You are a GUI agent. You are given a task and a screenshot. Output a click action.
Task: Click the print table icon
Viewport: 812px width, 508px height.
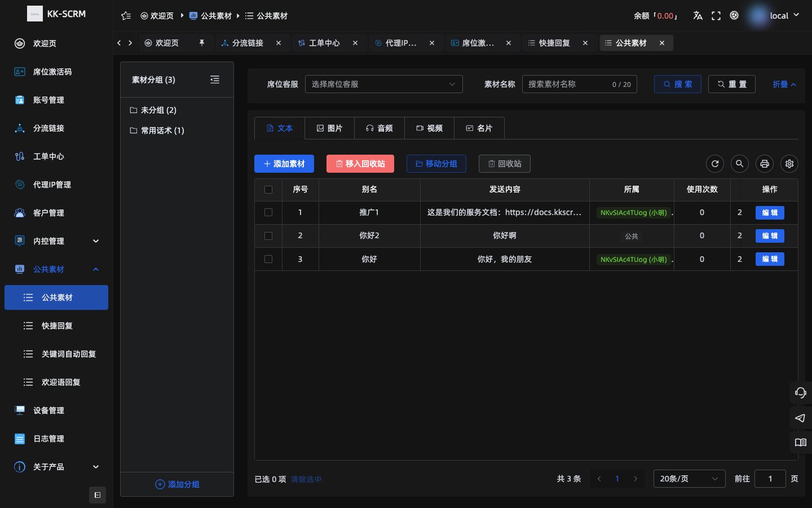pyautogui.click(x=765, y=164)
